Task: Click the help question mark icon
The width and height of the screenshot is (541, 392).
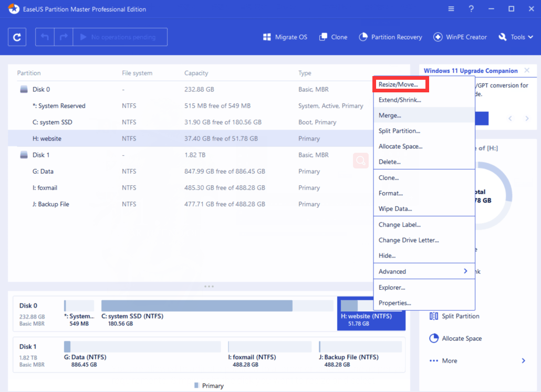Action: click(x=471, y=8)
